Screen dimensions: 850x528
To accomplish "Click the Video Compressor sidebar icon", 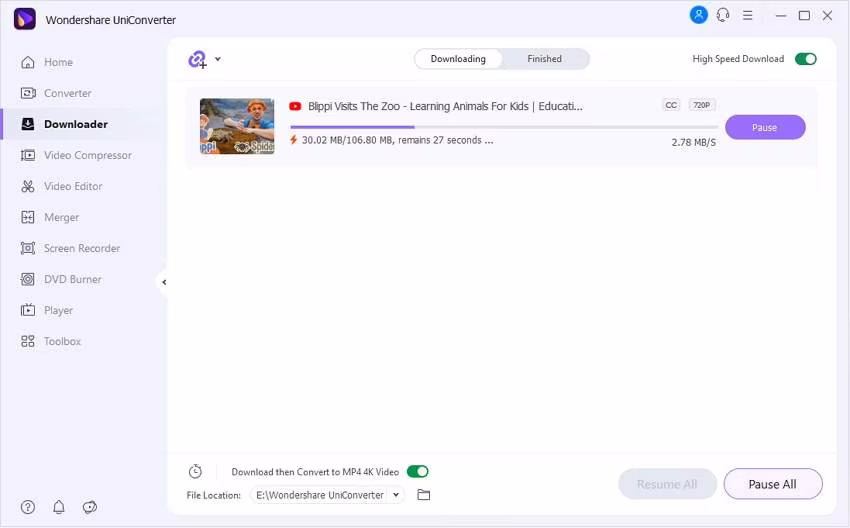I will [28, 156].
